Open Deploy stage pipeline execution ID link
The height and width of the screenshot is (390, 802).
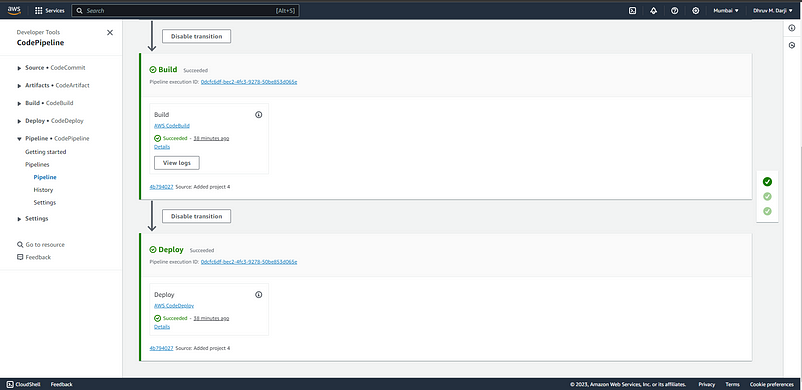point(249,262)
